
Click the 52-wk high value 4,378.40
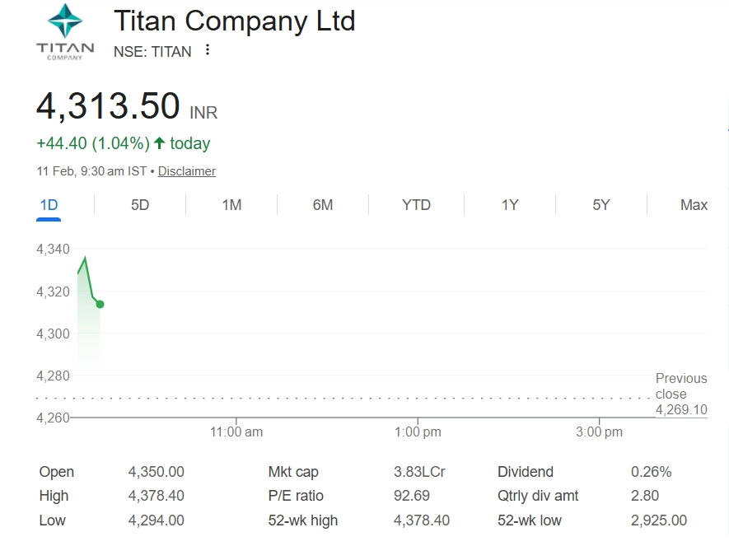pos(422,520)
